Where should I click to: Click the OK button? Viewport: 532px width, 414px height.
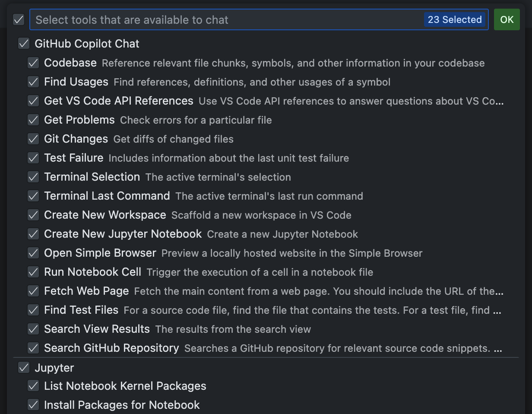coord(507,19)
